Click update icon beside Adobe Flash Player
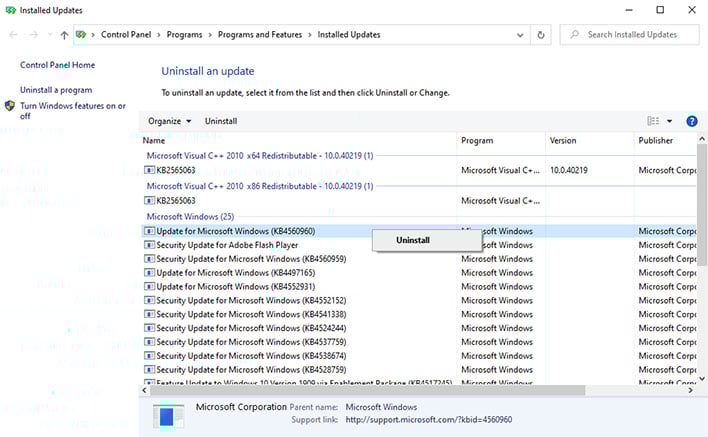 149,245
